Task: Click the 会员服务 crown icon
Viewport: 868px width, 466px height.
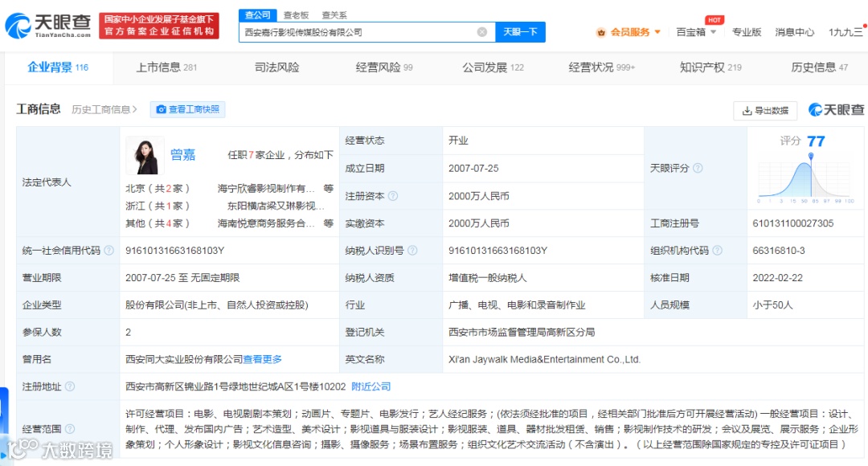Action: [x=601, y=32]
